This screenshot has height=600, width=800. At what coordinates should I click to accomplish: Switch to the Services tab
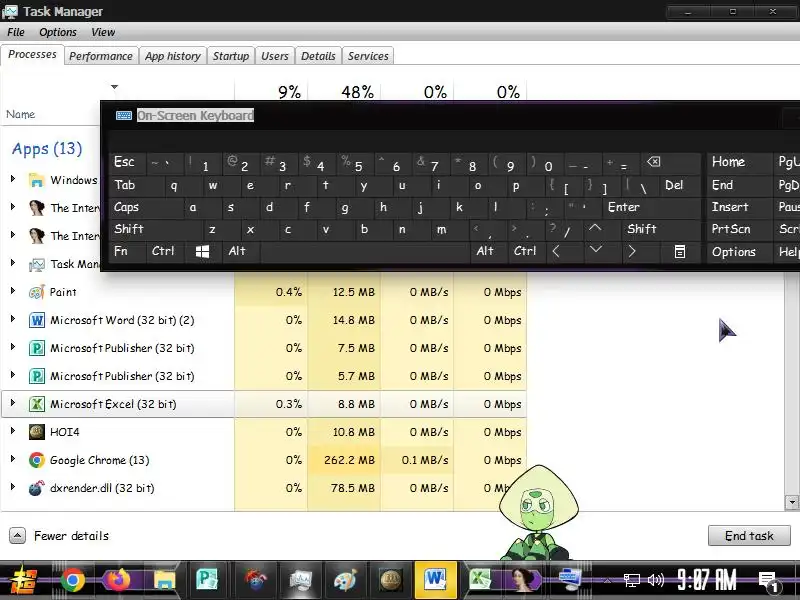pyautogui.click(x=368, y=56)
